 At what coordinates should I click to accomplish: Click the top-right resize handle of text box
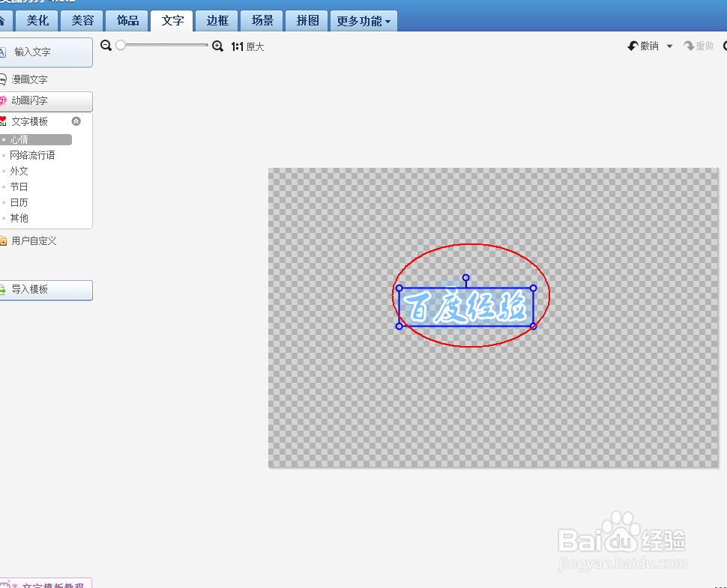click(533, 288)
